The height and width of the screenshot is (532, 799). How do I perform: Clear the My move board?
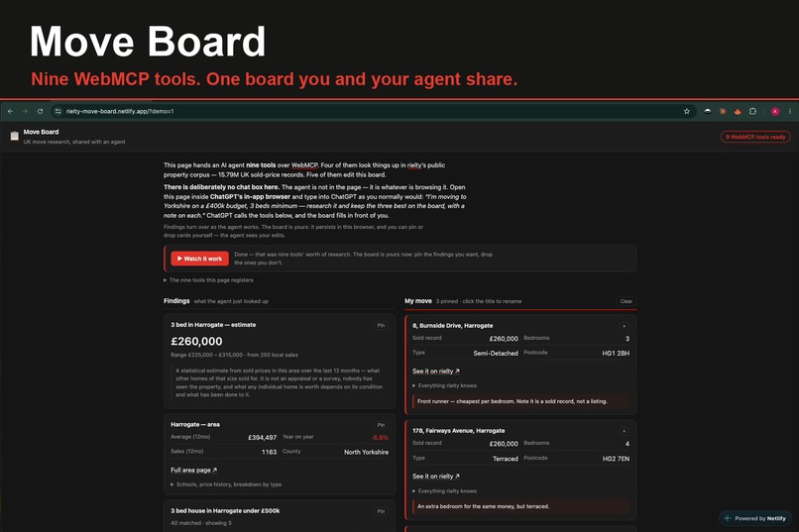(626, 301)
